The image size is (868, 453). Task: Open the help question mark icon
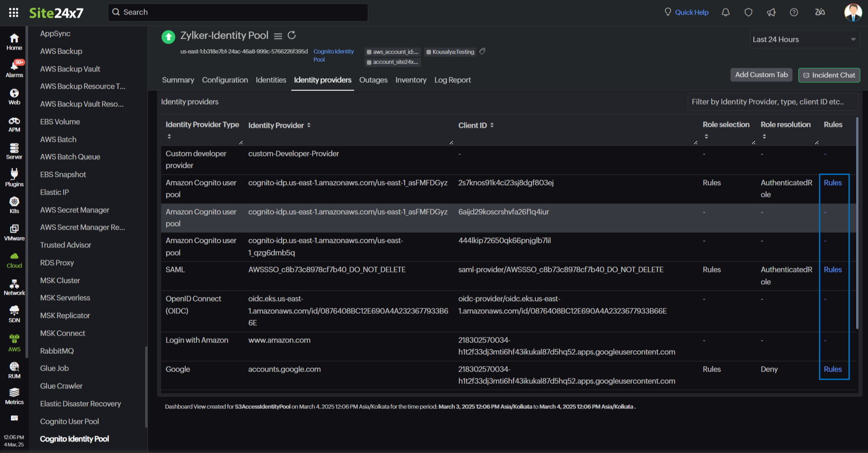[x=794, y=12]
